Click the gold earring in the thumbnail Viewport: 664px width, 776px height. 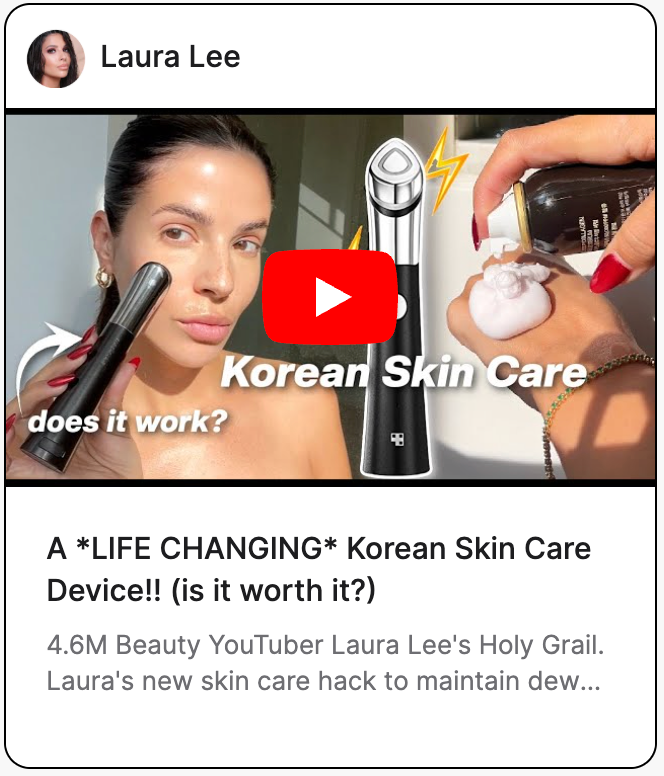104,278
